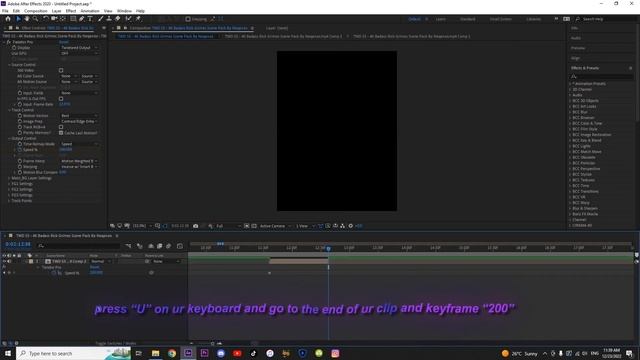
Task: Click the Home icon in the toolbar
Action: (x=8, y=19)
